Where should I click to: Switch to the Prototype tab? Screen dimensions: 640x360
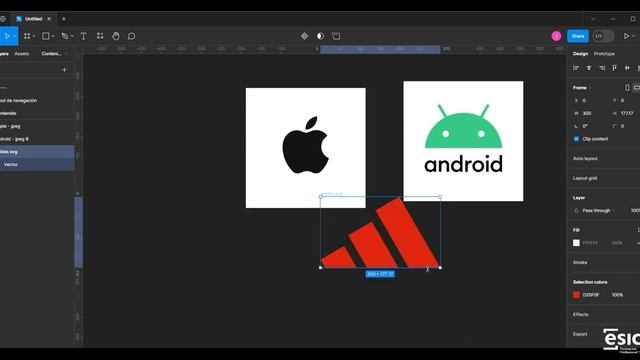(604, 54)
